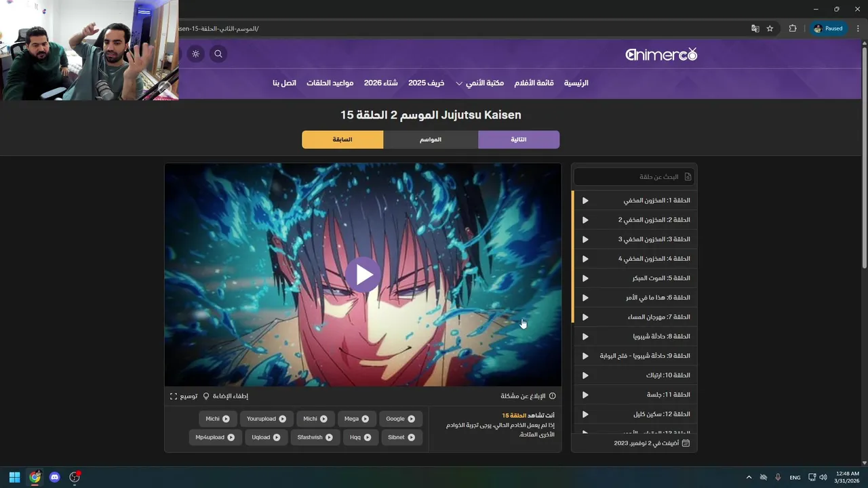The width and height of the screenshot is (868, 488).
Task: Open the الرئيسية home menu item
Action: (x=576, y=83)
